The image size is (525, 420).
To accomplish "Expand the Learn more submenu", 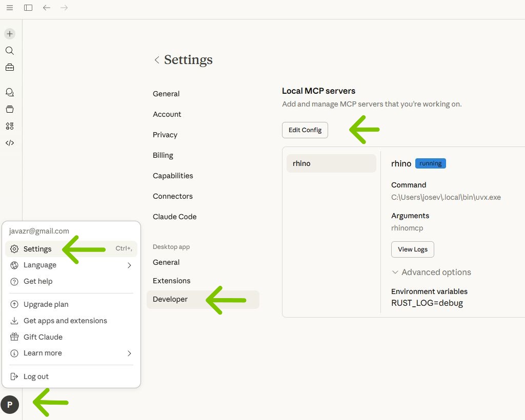I will (x=43, y=353).
